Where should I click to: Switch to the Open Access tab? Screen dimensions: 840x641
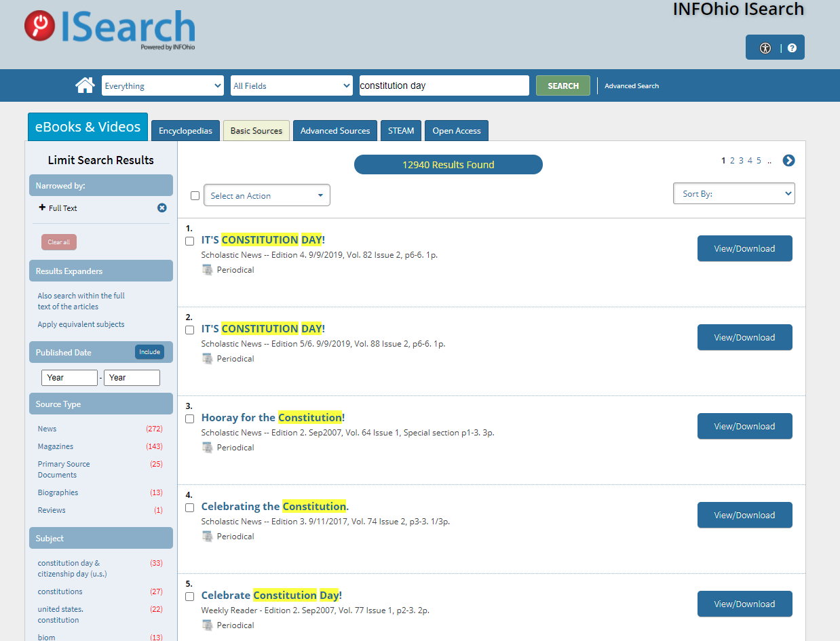pos(457,131)
